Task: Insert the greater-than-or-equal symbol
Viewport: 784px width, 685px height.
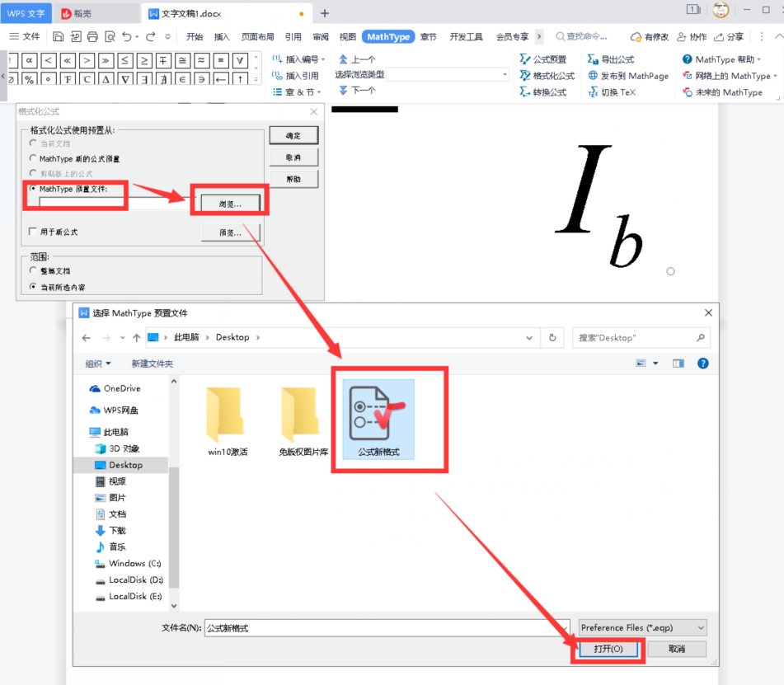Action: [144, 60]
